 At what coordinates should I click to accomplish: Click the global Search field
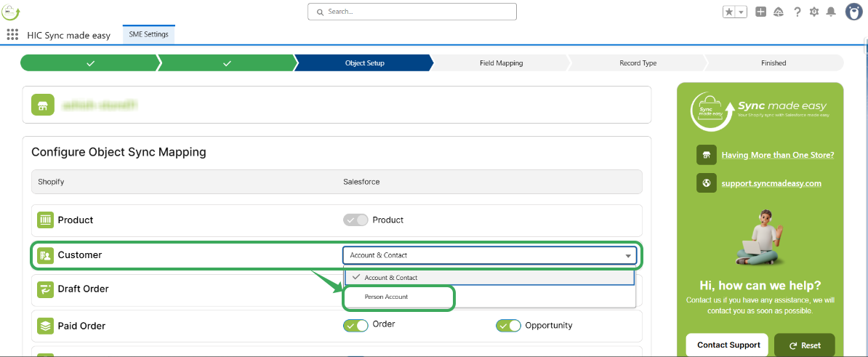(x=412, y=12)
